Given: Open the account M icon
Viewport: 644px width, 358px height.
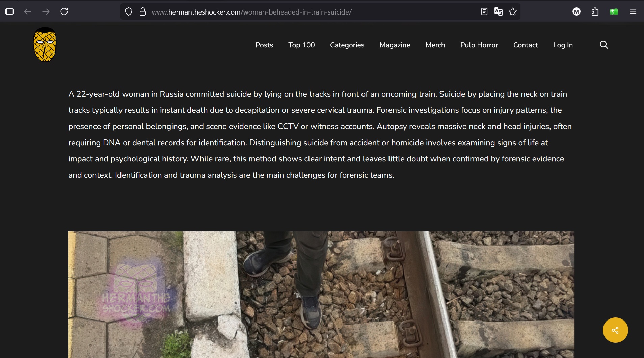Looking at the screenshot, I should coord(576,12).
